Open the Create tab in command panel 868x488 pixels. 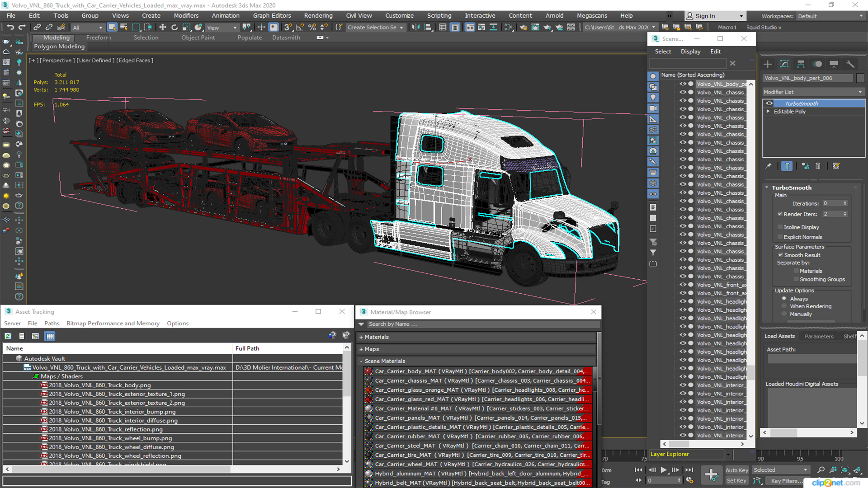pos(768,64)
